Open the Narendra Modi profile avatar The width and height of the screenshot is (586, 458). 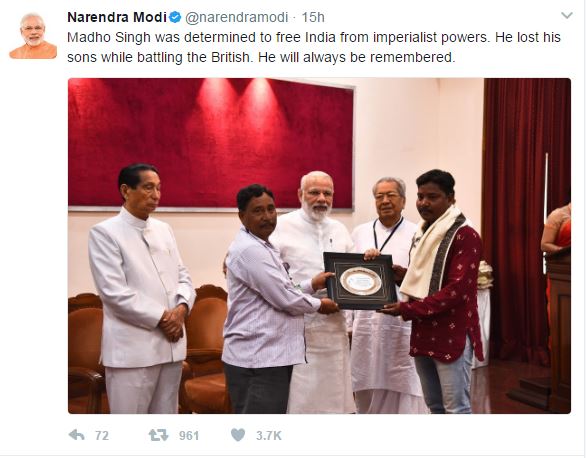tap(33, 35)
